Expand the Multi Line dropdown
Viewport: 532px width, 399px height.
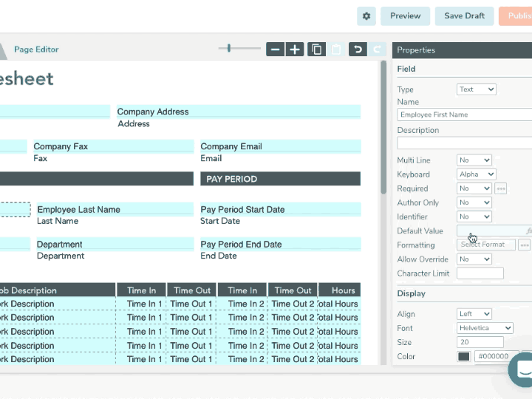pos(474,160)
